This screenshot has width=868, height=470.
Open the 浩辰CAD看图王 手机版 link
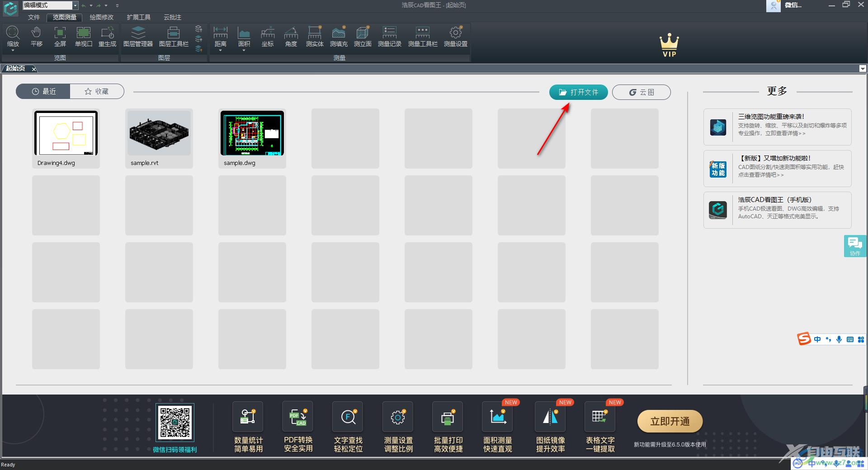(x=778, y=210)
